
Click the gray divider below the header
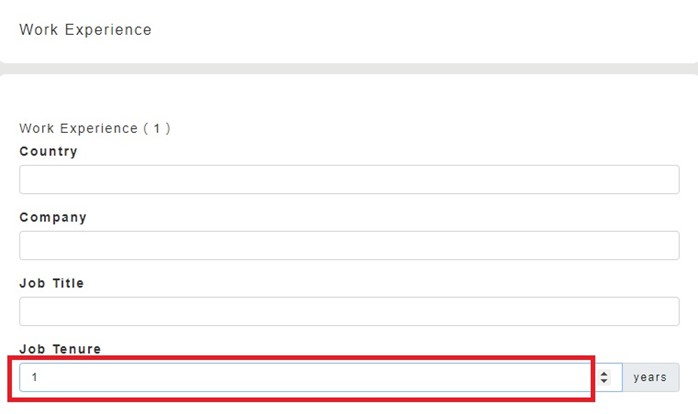(349, 67)
